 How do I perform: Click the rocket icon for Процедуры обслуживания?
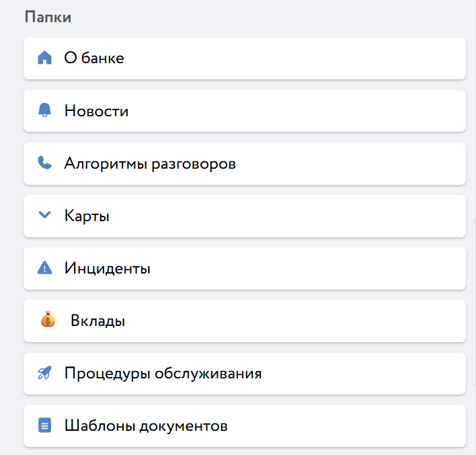pyautogui.click(x=45, y=373)
